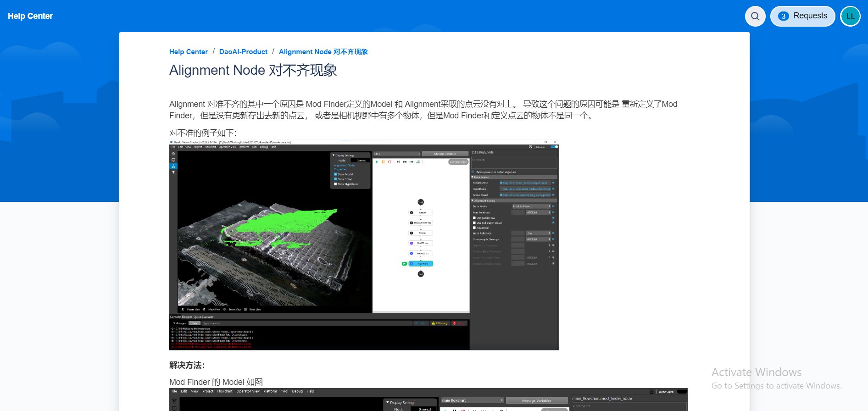Click the red Restart icon in the flowchart toolbar

coord(389,162)
